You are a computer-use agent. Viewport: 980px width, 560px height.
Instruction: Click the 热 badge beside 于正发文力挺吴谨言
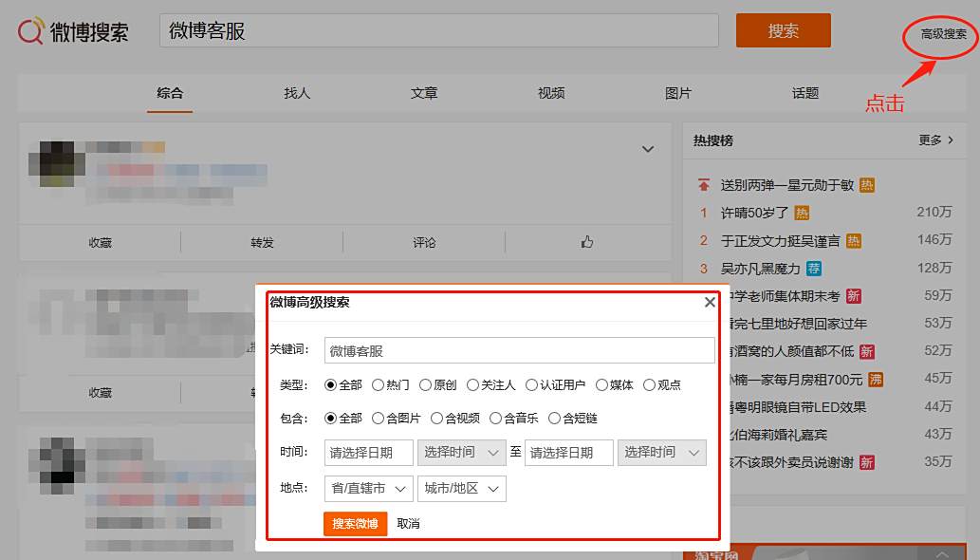click(x=854, y=241)
